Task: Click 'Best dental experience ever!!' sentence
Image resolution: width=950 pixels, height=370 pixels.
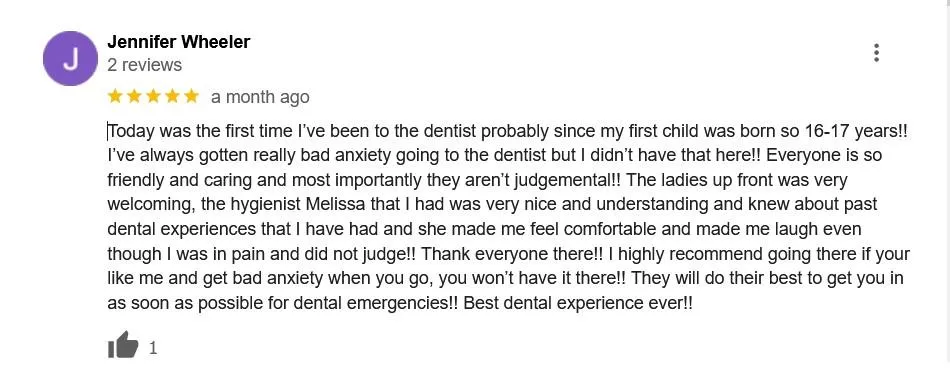Action: click(x=578, y=303)
